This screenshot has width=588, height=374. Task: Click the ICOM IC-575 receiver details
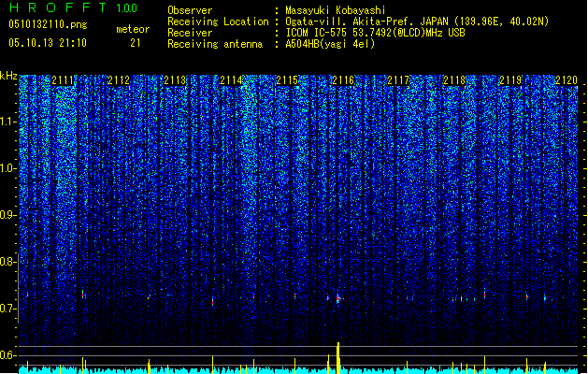pyautogui.click(x=375, y=33)
